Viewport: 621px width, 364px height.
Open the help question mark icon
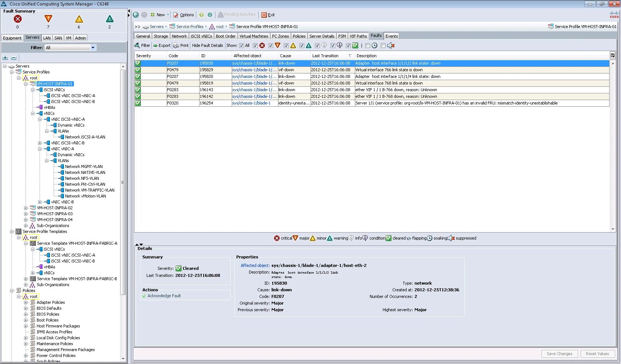pyautogui.click(x=201, y=15)
